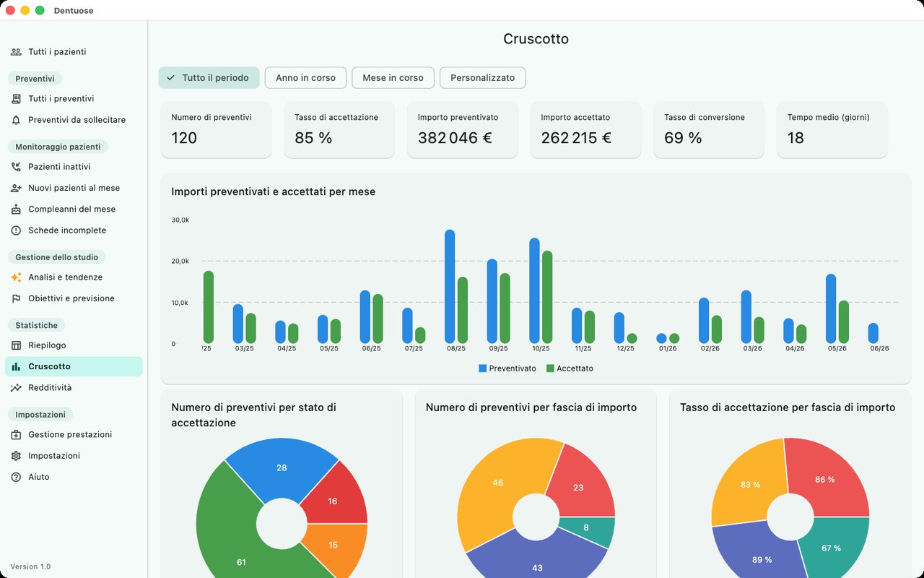The height and width of the screenshot is (578, 924).
Task: Filter by Anno in corso
Action: click(305, 78)
